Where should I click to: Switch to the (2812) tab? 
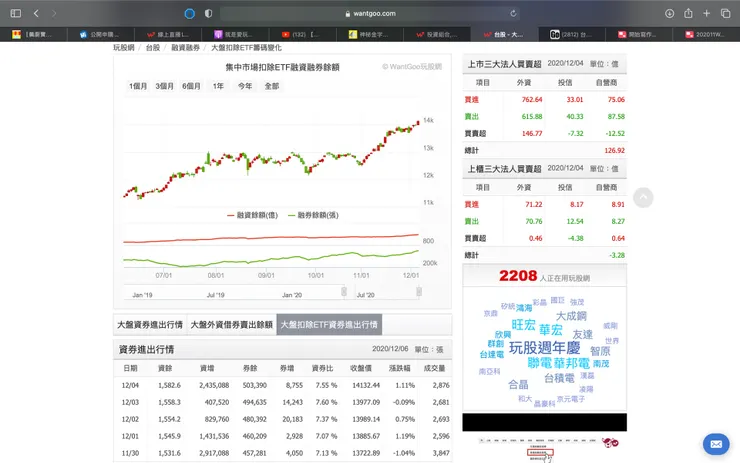coord(571,34)
